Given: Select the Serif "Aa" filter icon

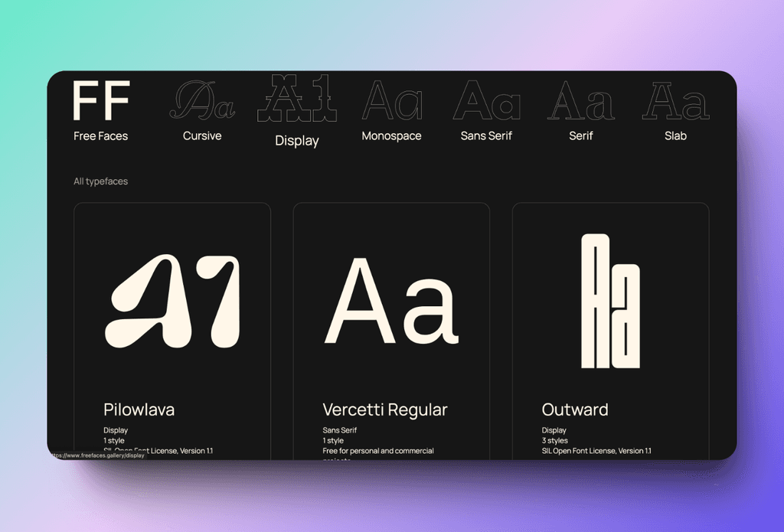Looking at the screenshot, I should 581,101.
